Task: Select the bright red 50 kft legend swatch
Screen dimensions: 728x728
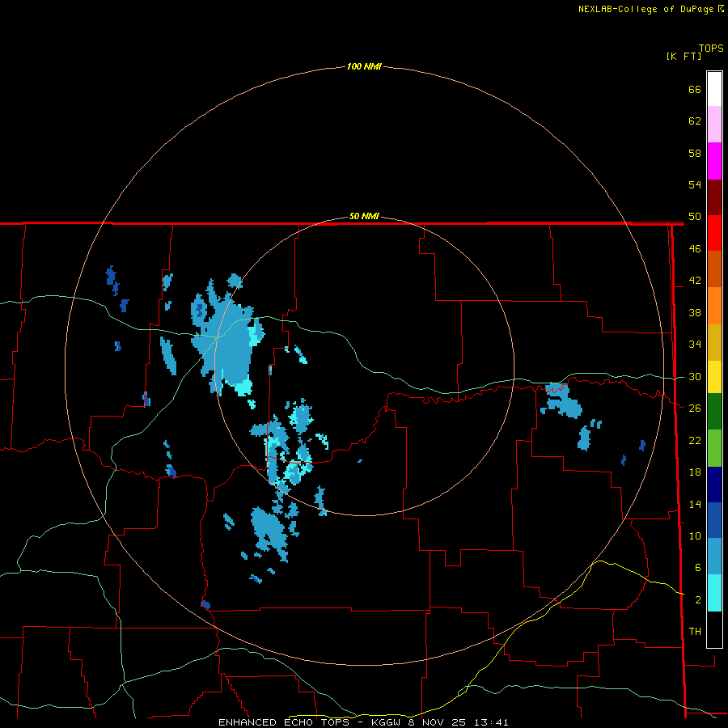Action: tap(714, 233)
